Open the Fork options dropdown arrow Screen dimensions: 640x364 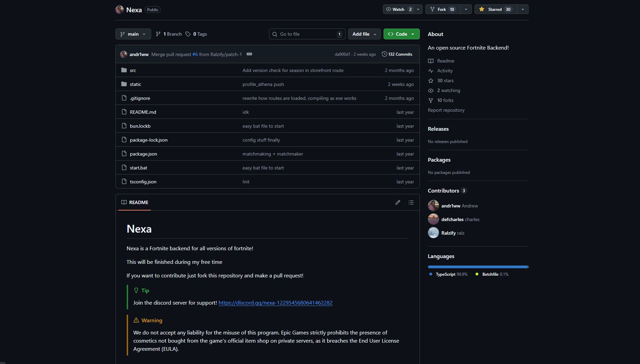click(466, 10)
